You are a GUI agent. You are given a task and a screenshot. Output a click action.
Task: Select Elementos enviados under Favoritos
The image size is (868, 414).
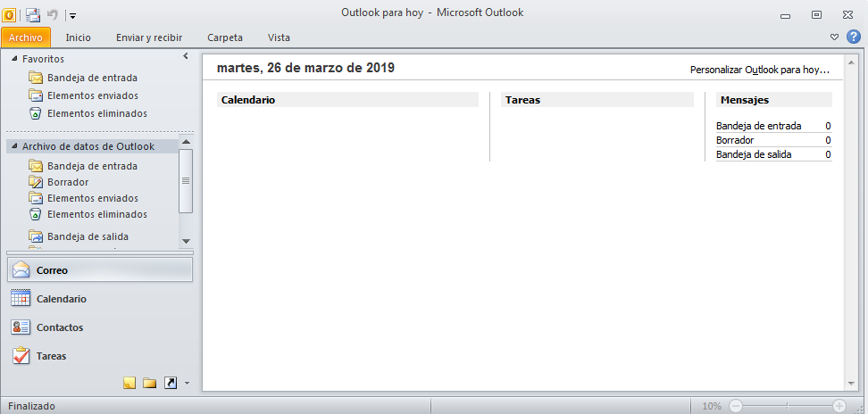(93, 95)
